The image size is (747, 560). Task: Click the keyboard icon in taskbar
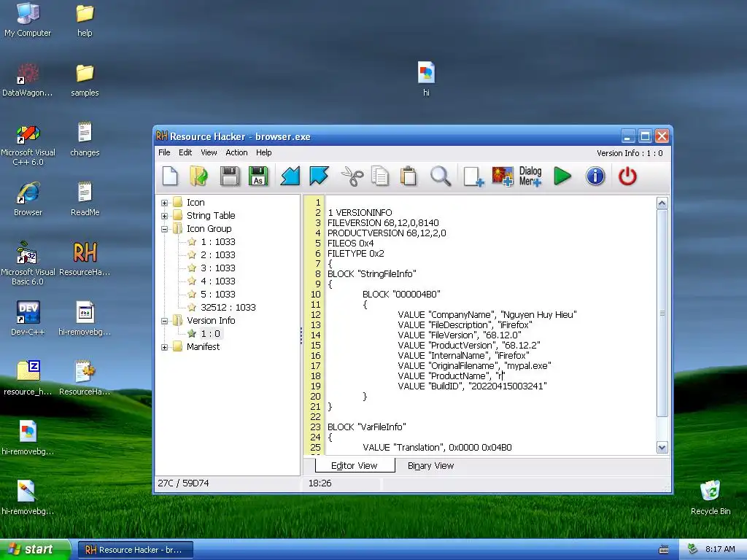click(x=664, y=550)
